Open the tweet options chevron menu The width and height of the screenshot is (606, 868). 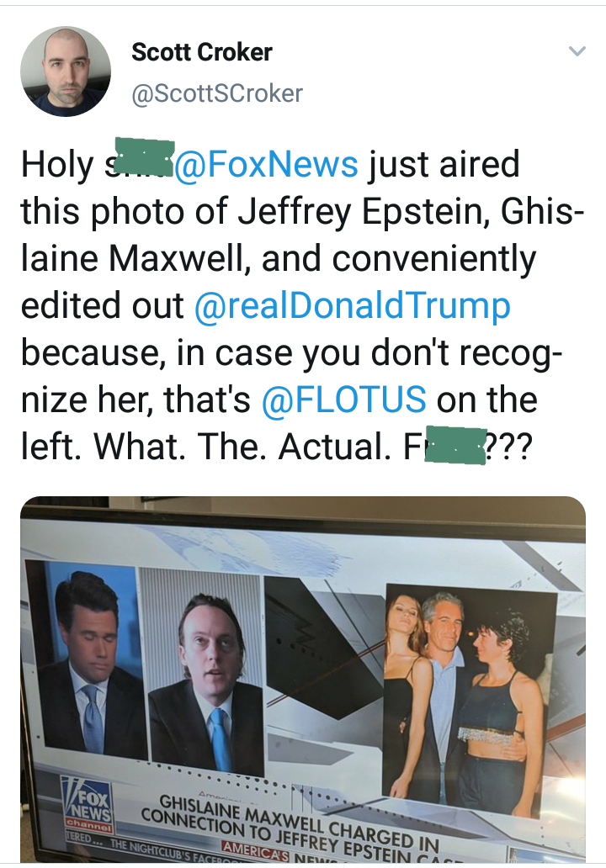pyautogui.click(x=577, y=52)
